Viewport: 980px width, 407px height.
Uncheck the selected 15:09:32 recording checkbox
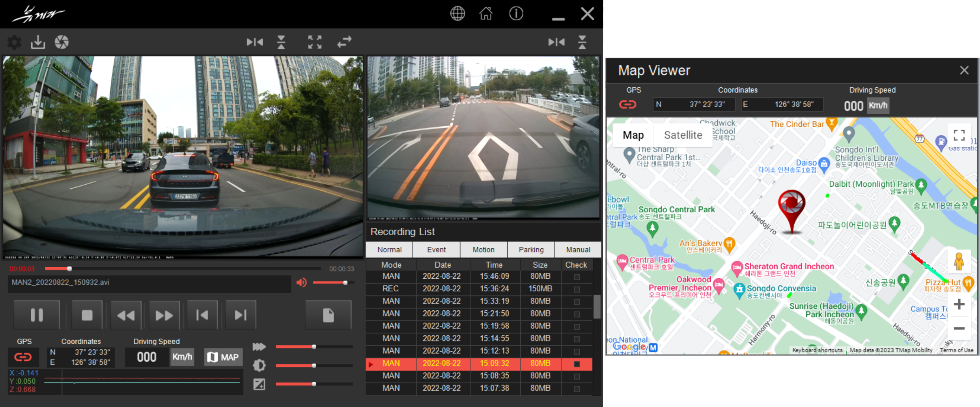577,364
